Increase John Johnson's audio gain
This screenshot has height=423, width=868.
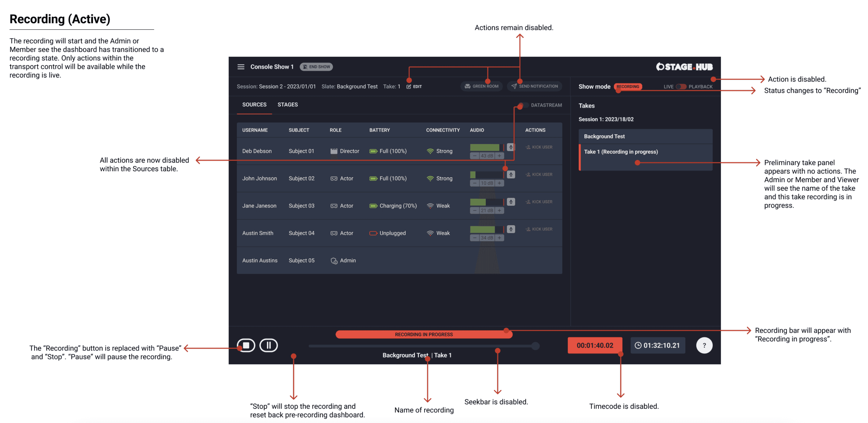[x=499, y=183]
